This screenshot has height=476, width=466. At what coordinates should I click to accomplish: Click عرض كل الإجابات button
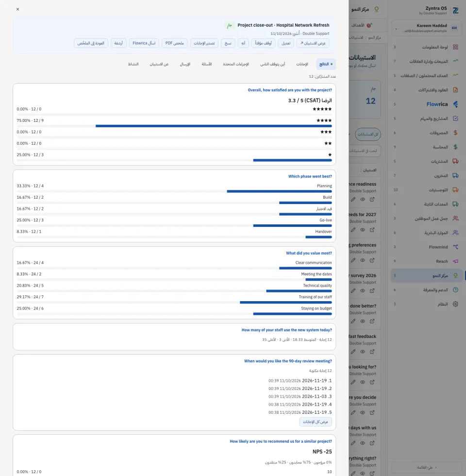point(316,422)
